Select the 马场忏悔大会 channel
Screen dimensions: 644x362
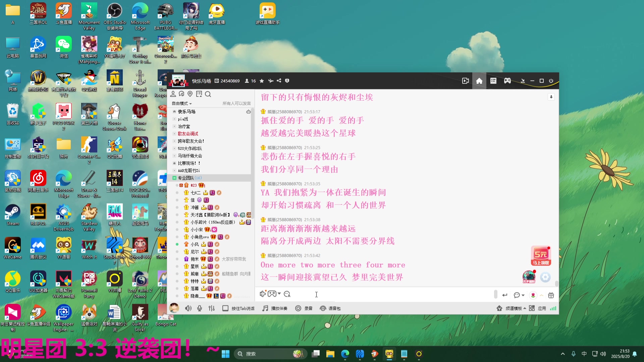pyautogui.click(x=190, y=156)
